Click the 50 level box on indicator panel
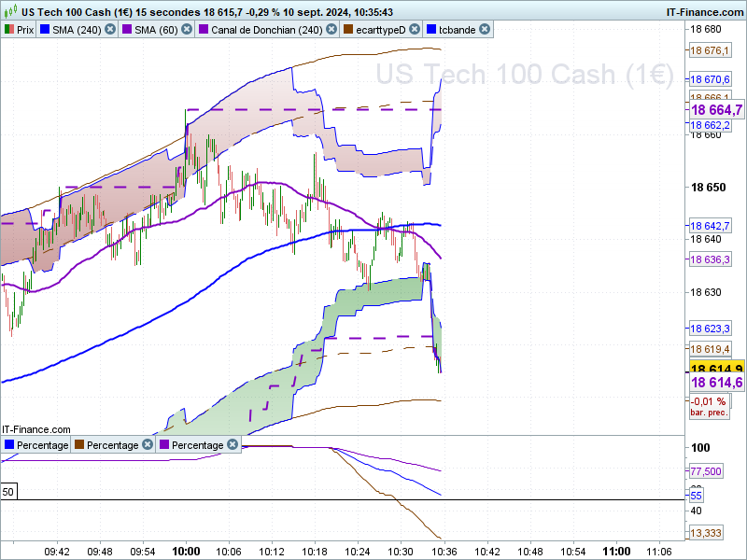 (x=8, y=492)
